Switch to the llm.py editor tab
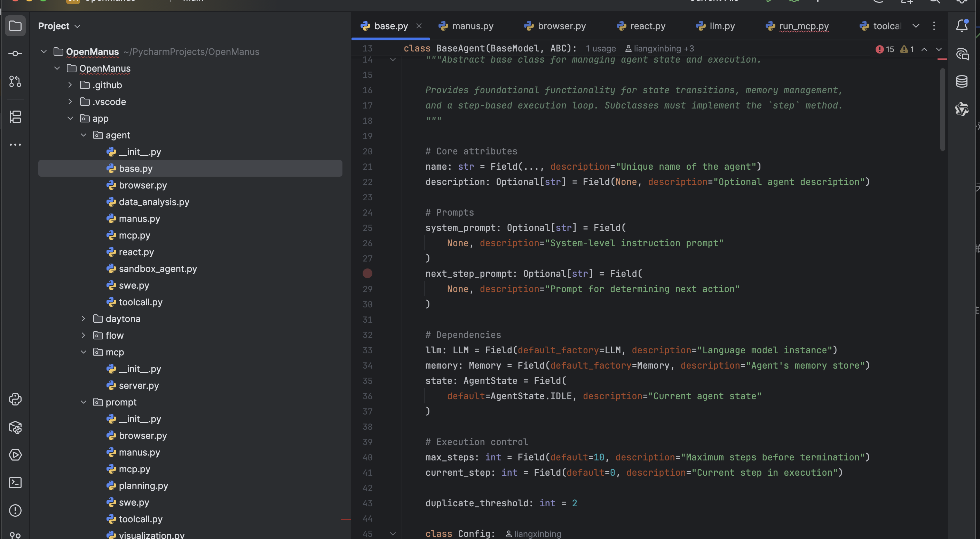This screenshot has width=980, height=539. click(x=722, y=26)
